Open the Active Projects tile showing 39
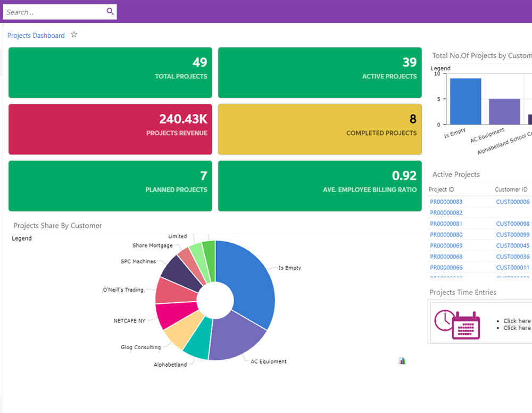The height and width of the screenshot is (413, 532). coord(320,72)
